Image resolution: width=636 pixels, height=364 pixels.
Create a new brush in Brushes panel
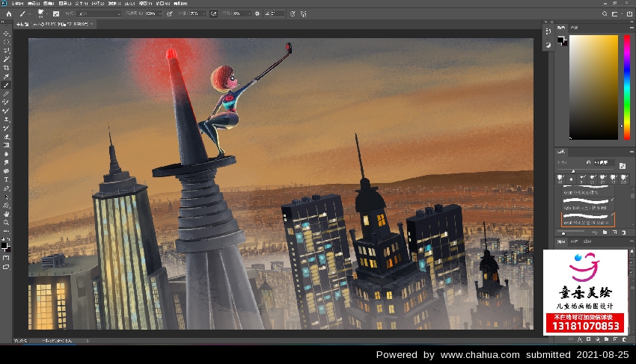click(615, 232)
